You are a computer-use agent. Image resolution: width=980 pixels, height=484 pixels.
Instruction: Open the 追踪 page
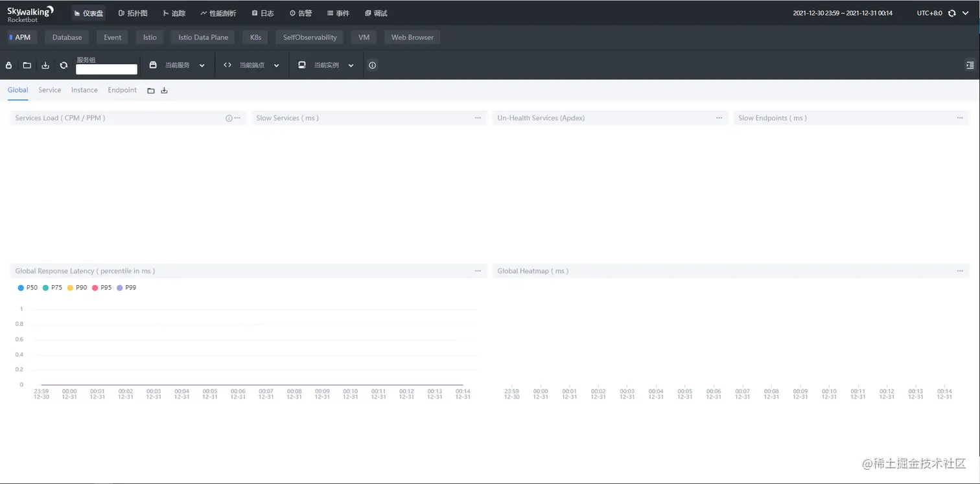[x=174, y=13]
